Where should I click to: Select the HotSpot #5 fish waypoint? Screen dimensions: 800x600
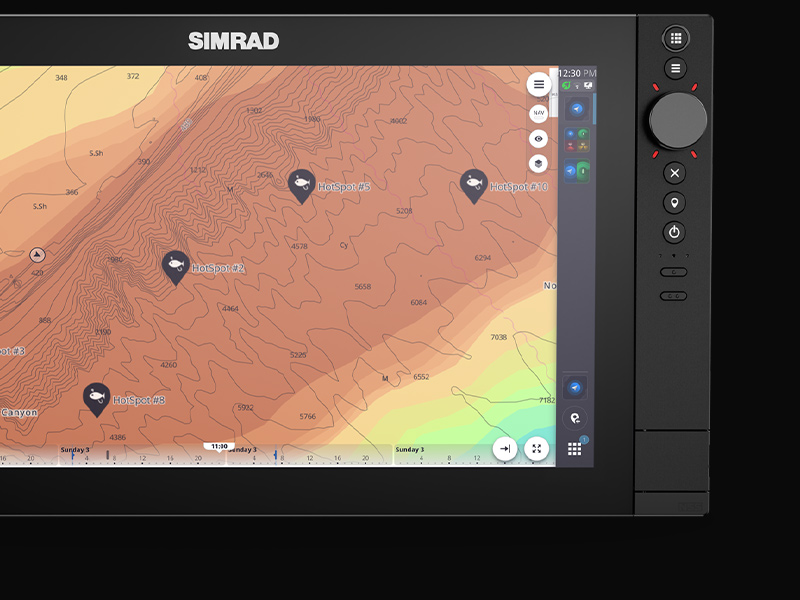302,184
